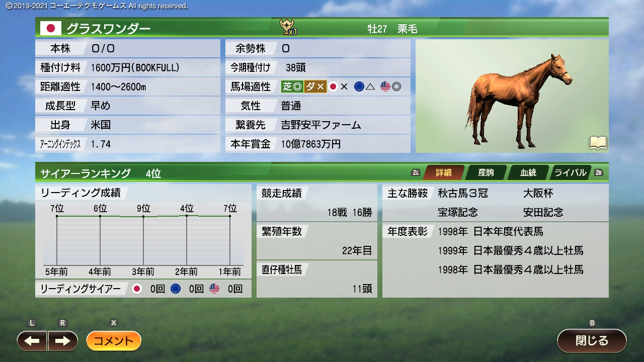Click the 5年前 ranking point labeled 7位
This screenshot has height=362, width=644.
click(x=57, y=216)
